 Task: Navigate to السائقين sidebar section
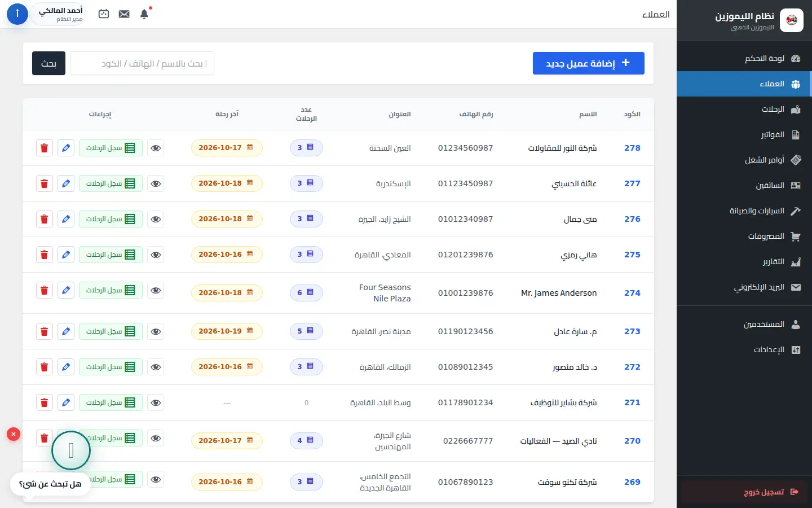tap(744, 185)
